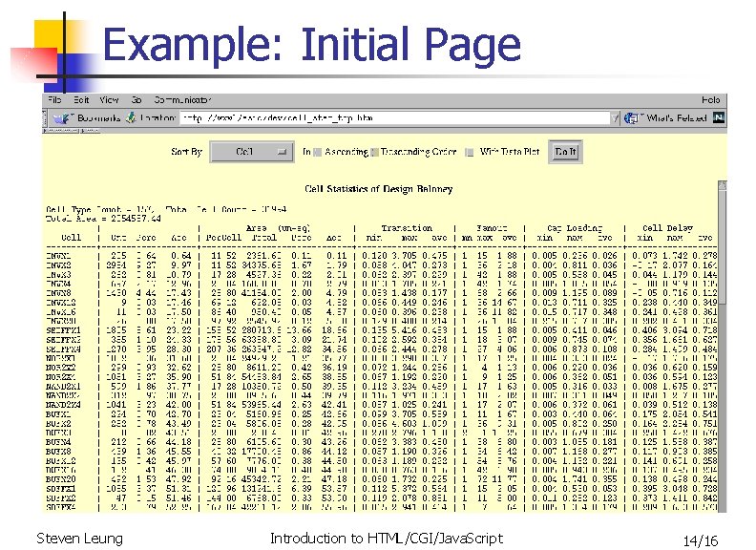The width and height of the screenshot is (756, 550).
Task: Click the NAND2X1 cell name row
Action: 63,387
